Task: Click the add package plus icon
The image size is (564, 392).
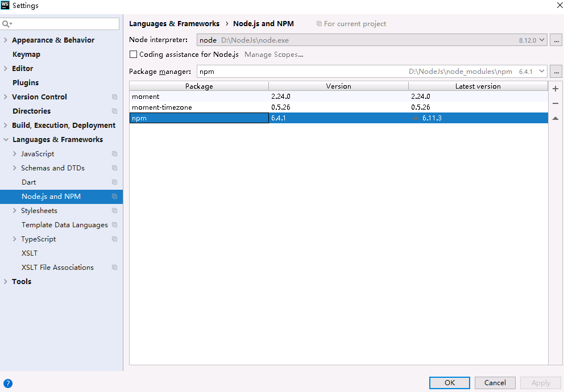Action: pos(555,89)
